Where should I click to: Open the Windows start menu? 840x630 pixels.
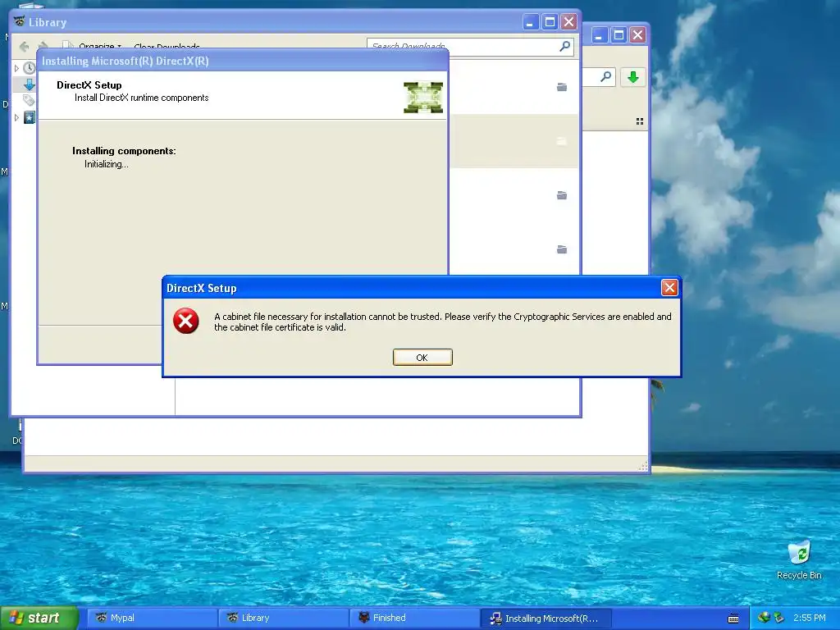pyautogui.click(x=39, y=618)
